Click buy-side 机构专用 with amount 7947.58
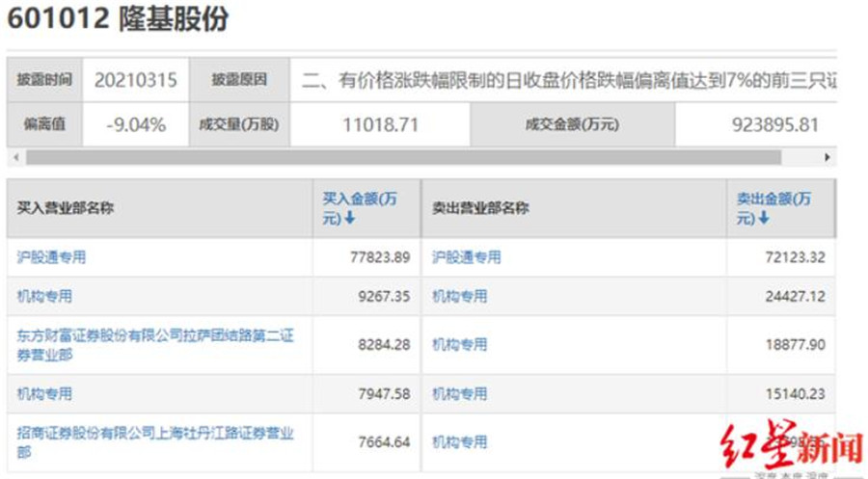The width and height of the screenshot is (868, 479). click(44, 394)
